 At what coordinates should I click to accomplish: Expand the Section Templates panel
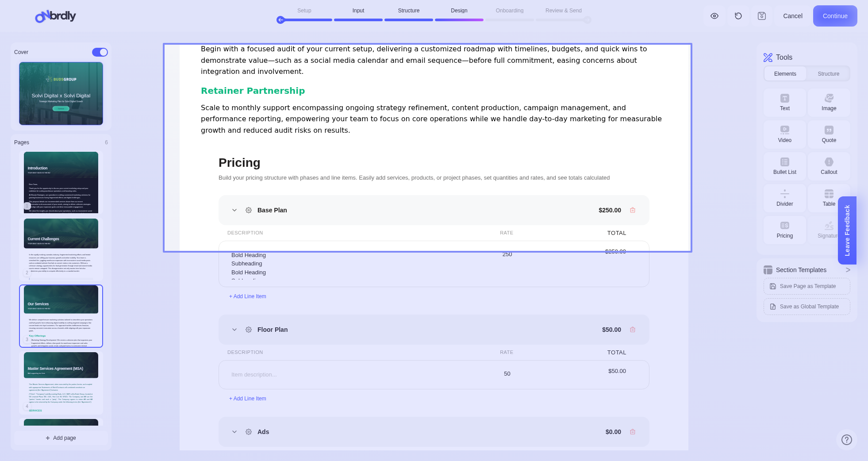pyautogui.click(x=848, y=270)
